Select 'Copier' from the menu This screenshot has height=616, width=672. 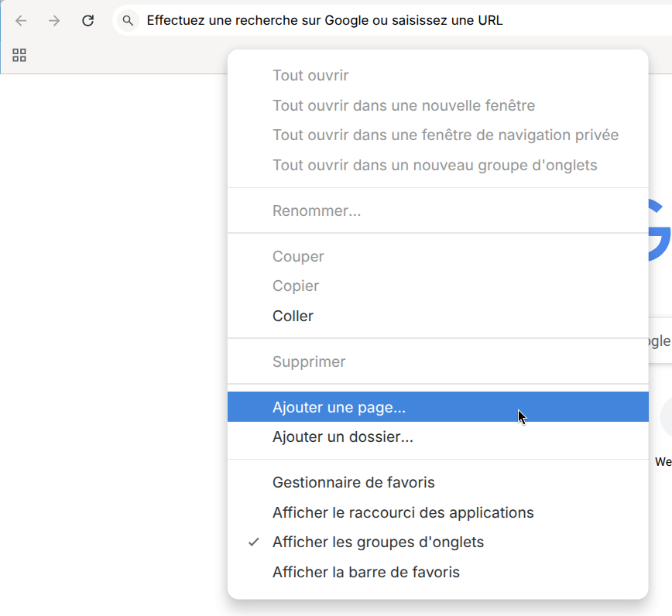coord(297,286)
